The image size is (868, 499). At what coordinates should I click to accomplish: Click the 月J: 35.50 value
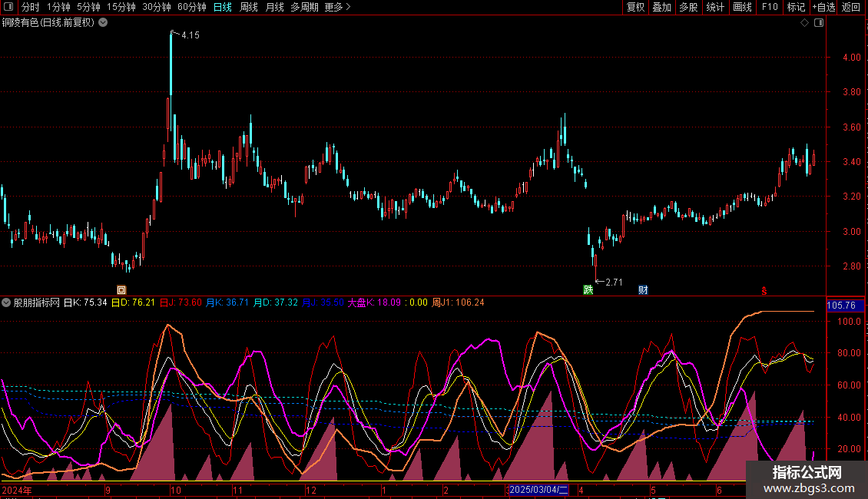click(x=323, y=302)
